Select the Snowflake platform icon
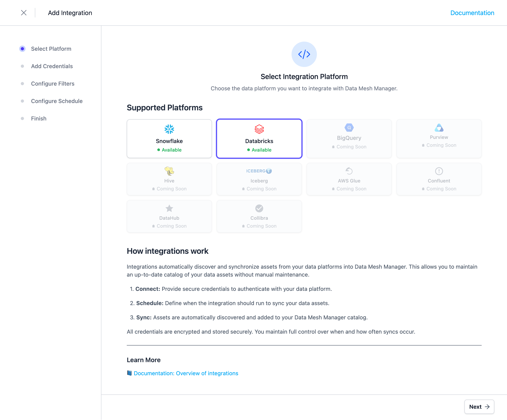 point(169,129)
